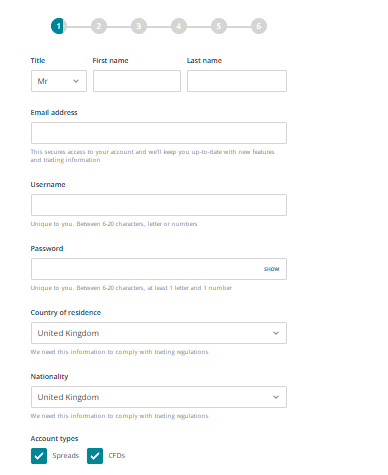Image resolution: width=388 pixels, height=475 pixels.
Task: Focus the First name field
Action: 137,81
